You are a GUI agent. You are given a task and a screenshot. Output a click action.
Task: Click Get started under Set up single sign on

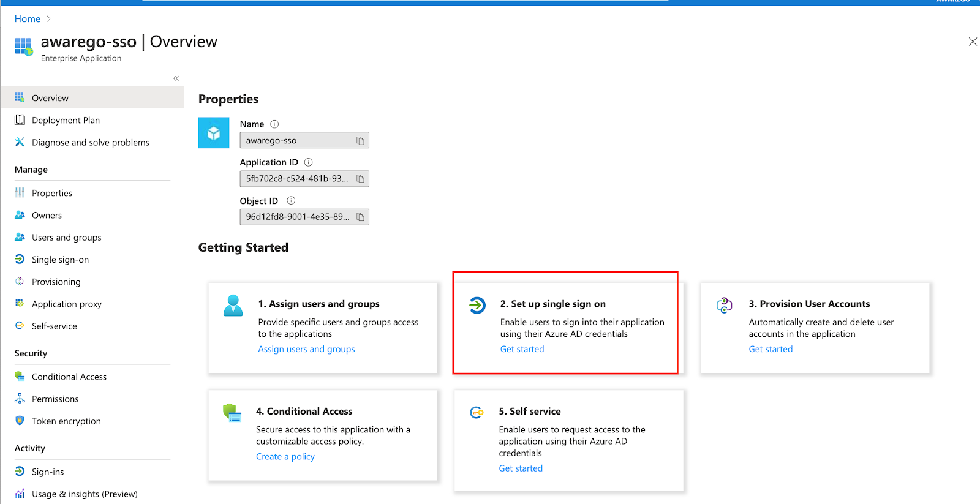(x=522, y=349)
